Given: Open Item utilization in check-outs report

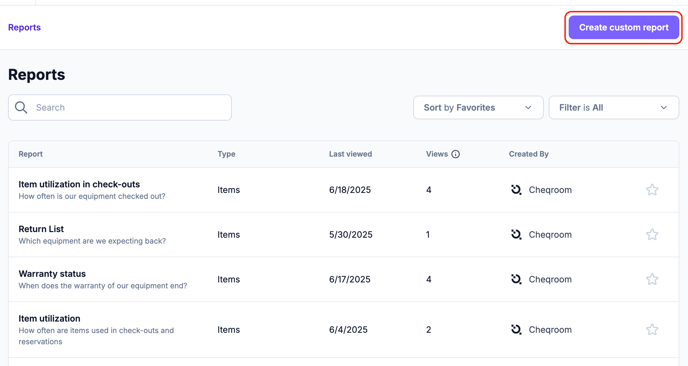Looking at the screenshot, I should click(79, 184).
